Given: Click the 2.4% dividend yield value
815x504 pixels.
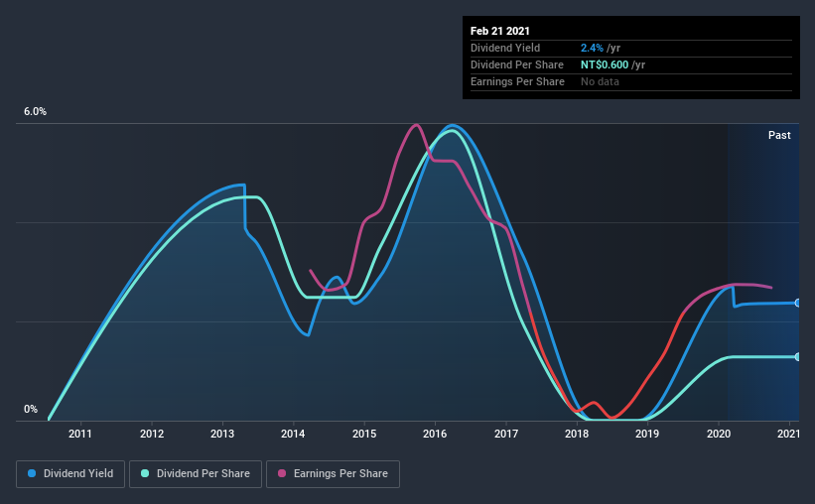Looking at the screenshot, I should point(592,48).
